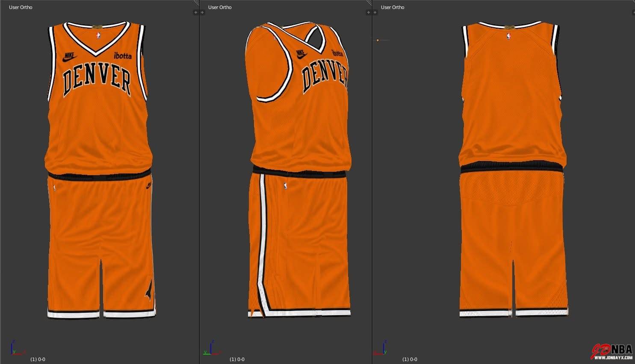Select the orange object origin dot in the back-view viewport
Screen dimensions: 635x364
tap(378, 40)
